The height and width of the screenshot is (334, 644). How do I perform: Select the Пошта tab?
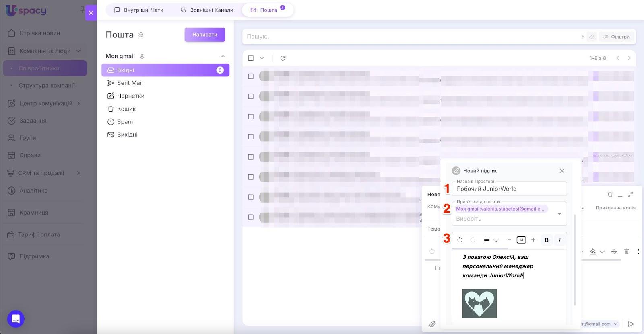tap(268, 10)
